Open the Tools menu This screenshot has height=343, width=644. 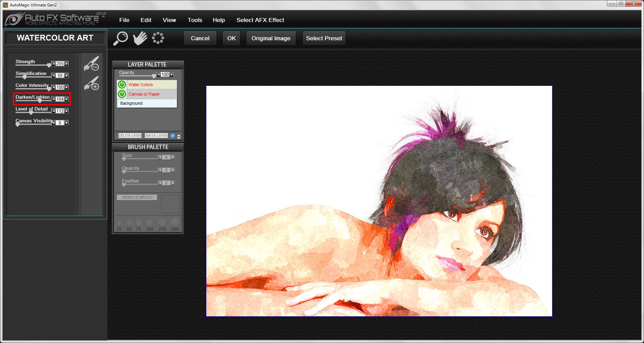(195, 20)
